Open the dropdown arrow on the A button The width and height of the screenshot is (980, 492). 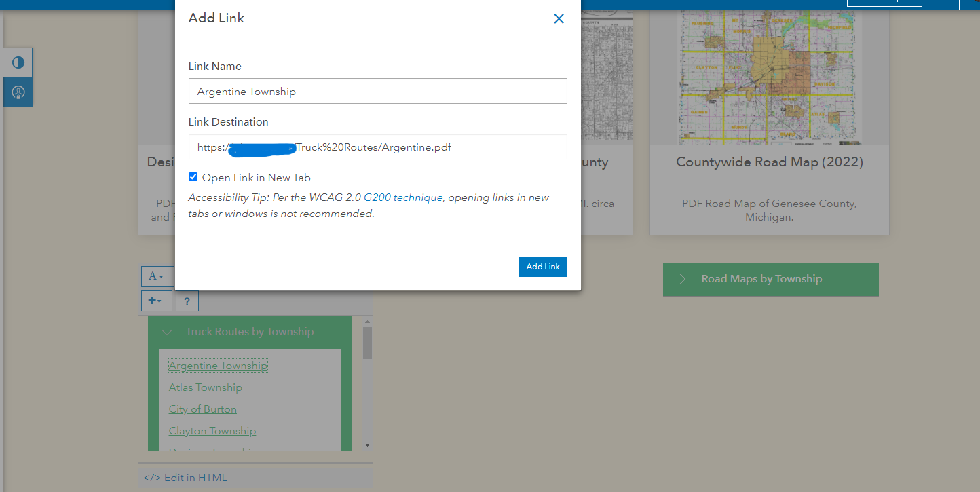161,276
